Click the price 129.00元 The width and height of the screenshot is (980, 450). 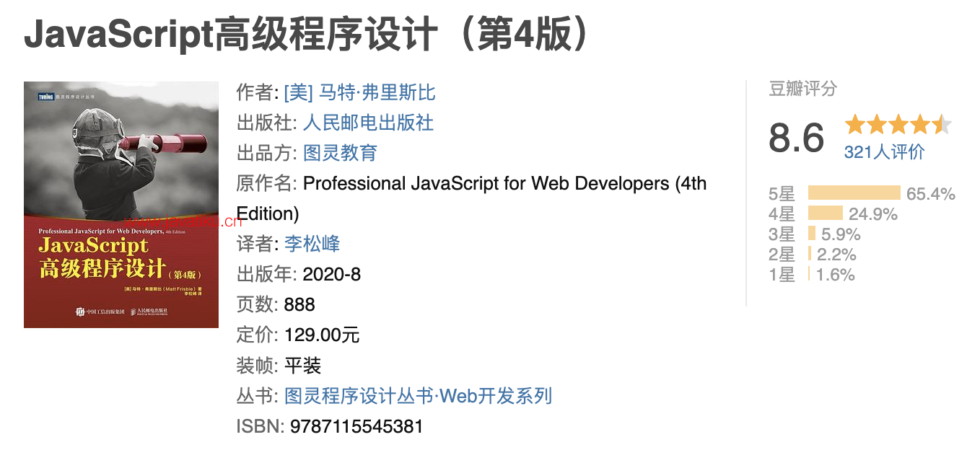pos(322,335)
